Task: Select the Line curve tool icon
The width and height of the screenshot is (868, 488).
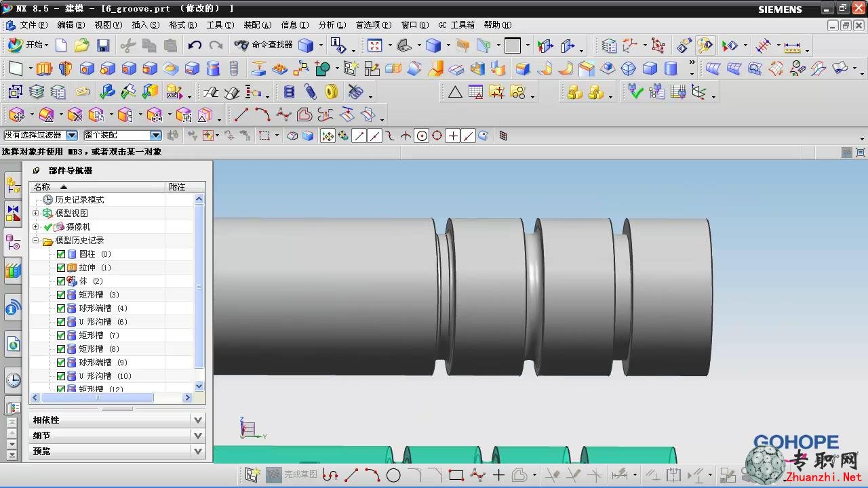Action: click(241, 115)
